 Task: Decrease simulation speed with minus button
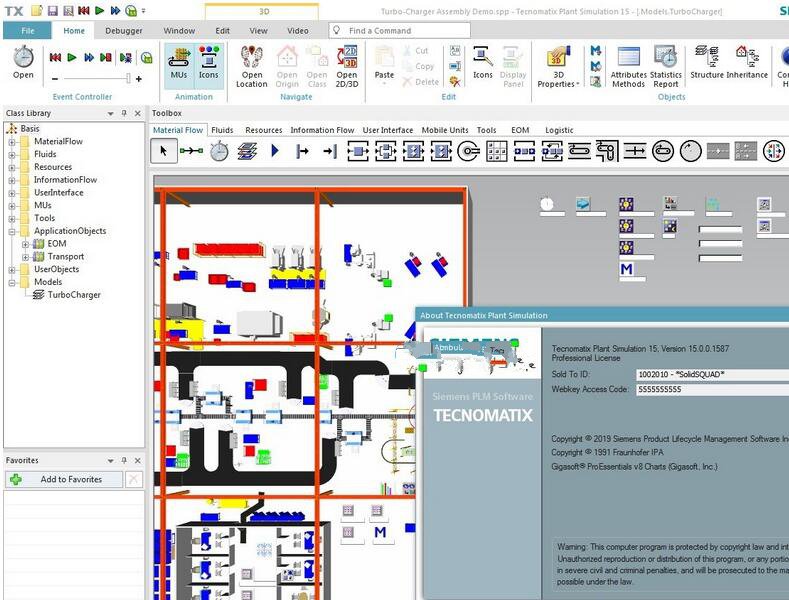click(55, 79)
